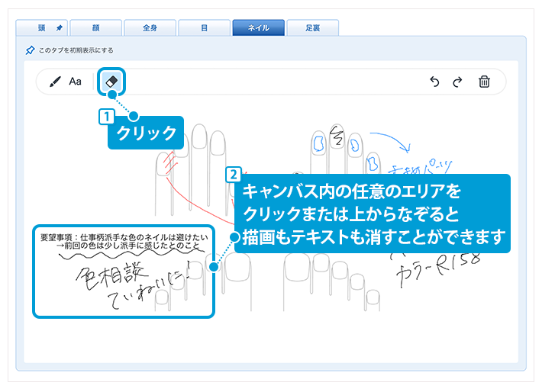542x392 pixels.
Task: Switch to the 全身 tab
Action: [x=150, y=28]
